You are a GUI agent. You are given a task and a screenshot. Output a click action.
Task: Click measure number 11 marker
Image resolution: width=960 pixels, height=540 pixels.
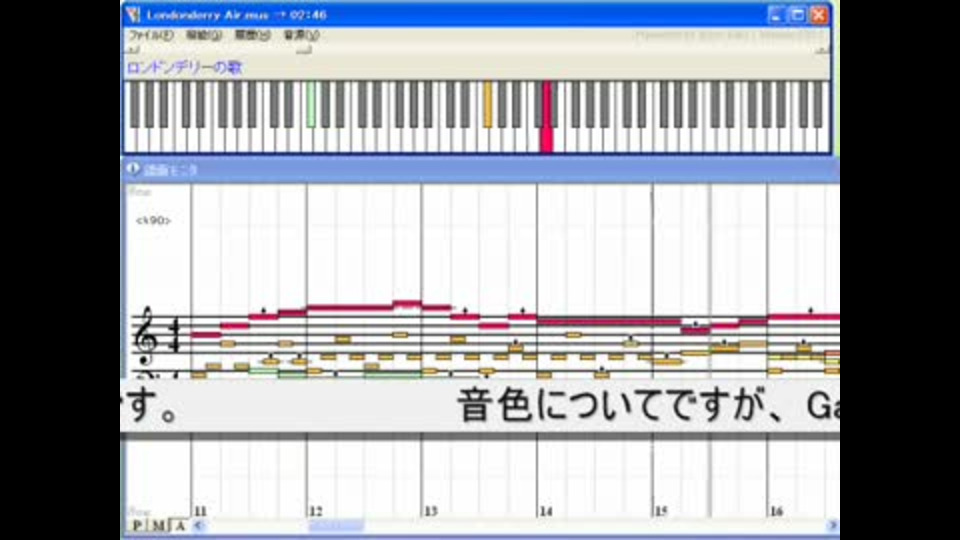[x=201, y=511]
